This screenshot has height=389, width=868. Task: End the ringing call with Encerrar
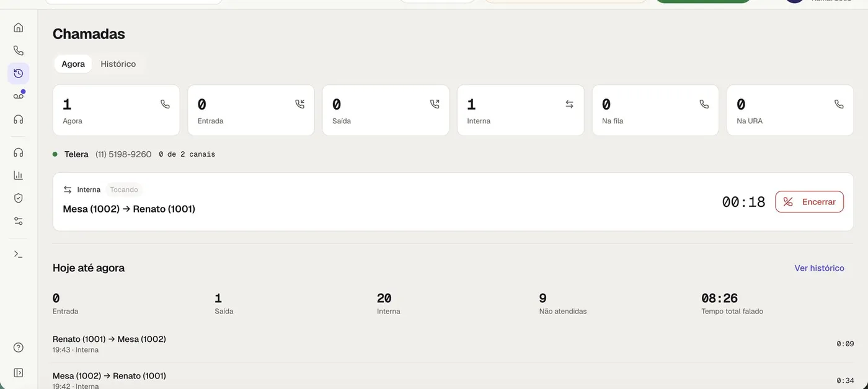809,202
